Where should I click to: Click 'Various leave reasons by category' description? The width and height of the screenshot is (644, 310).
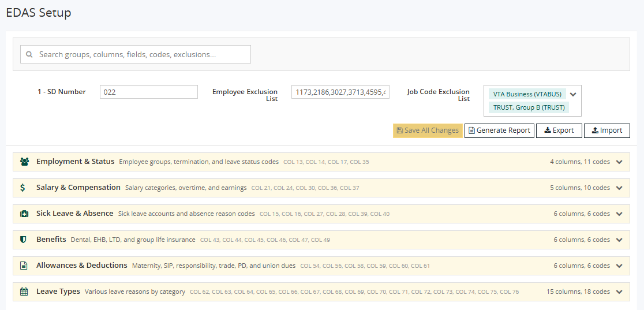click(135, 292)
